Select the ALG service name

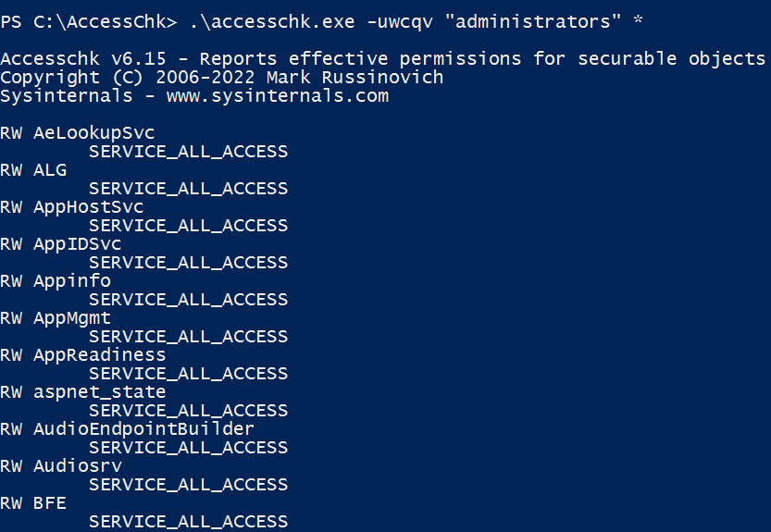[50, 170]
